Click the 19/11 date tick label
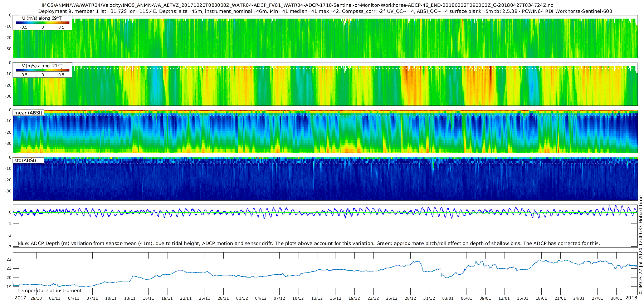This screenshot has height=304, width=644. pos(167,298)
